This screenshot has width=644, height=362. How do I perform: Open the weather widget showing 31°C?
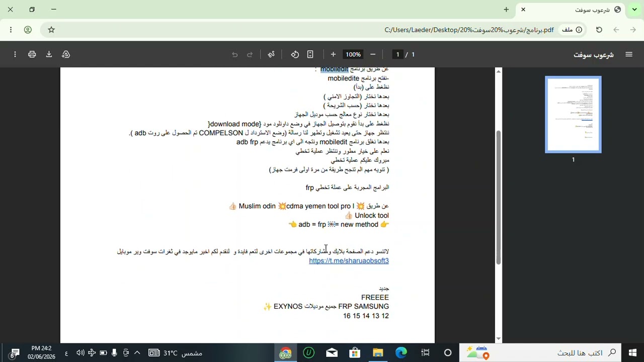tap(176, 353)
